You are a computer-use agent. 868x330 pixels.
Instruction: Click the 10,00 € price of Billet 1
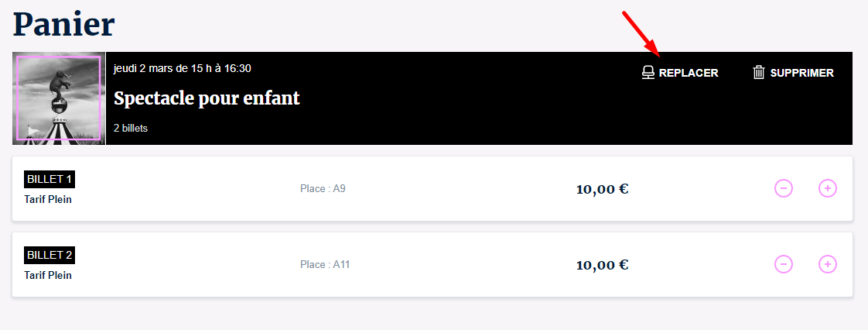point(602,189)
